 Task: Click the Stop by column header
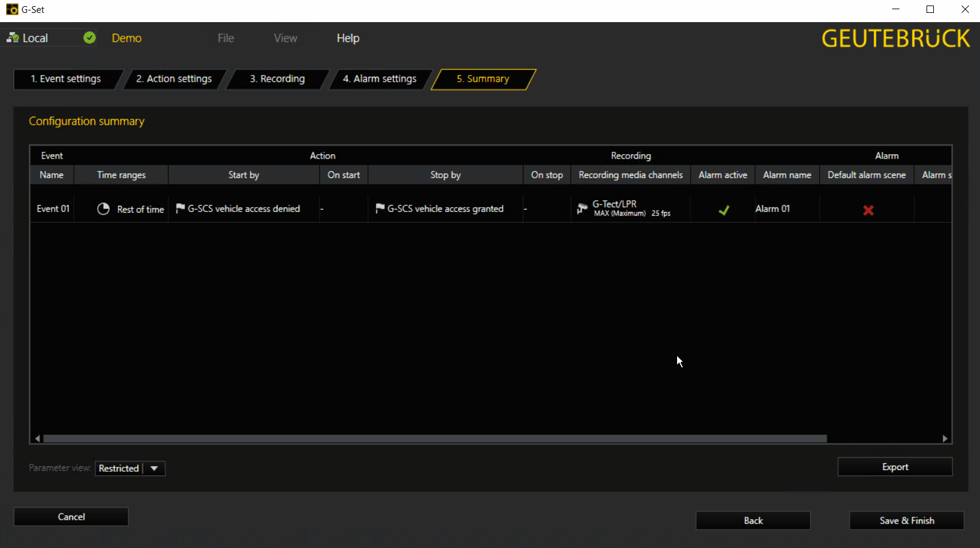[445, 175]
